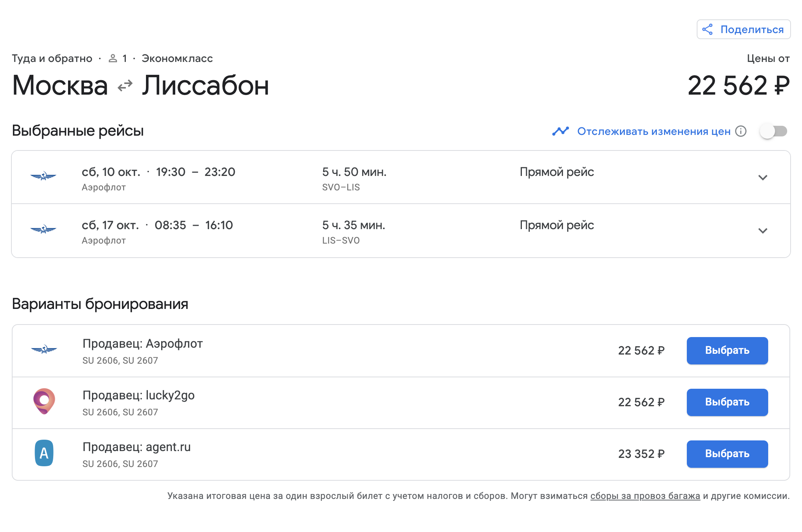Expand details for the 10 окт. SVO–LIS flight
Screen dimensions: 802x532
click(x=763, y=177)
